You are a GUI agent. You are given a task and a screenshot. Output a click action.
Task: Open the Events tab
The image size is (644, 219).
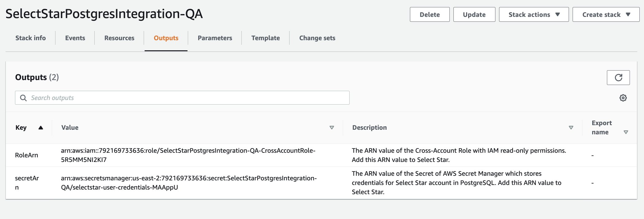pyautogui.click(x=75, y=38)
